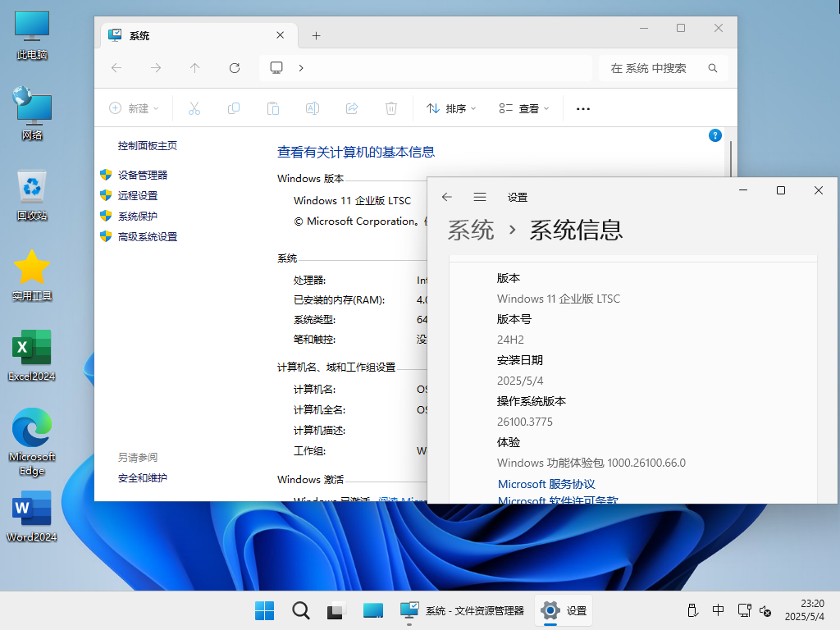The height and width of the screenshot is (630, 840).
Task: Select the 24H2 version number text
Action: tap(510, 340)
